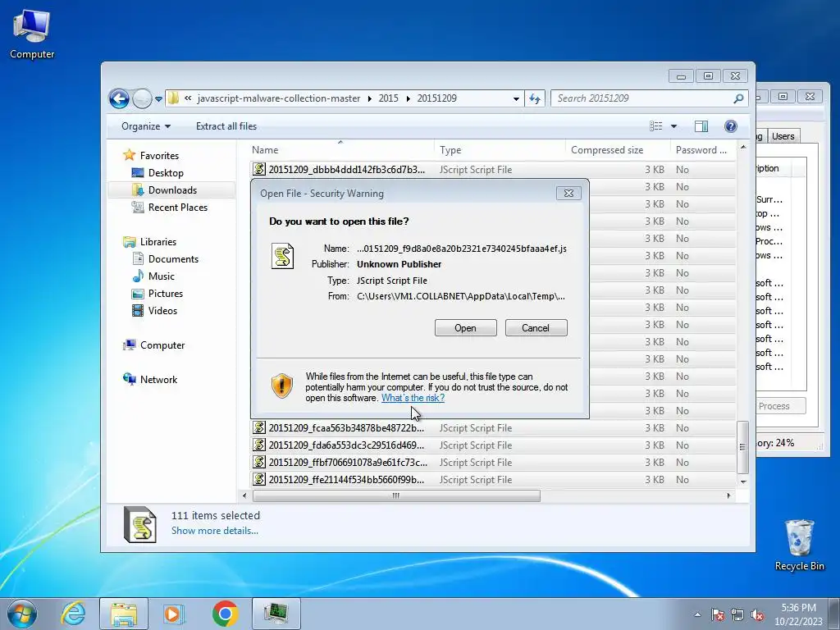Click the horizontal scrollbar thumb of file list

pyautogui.click(x=396, y=496)
